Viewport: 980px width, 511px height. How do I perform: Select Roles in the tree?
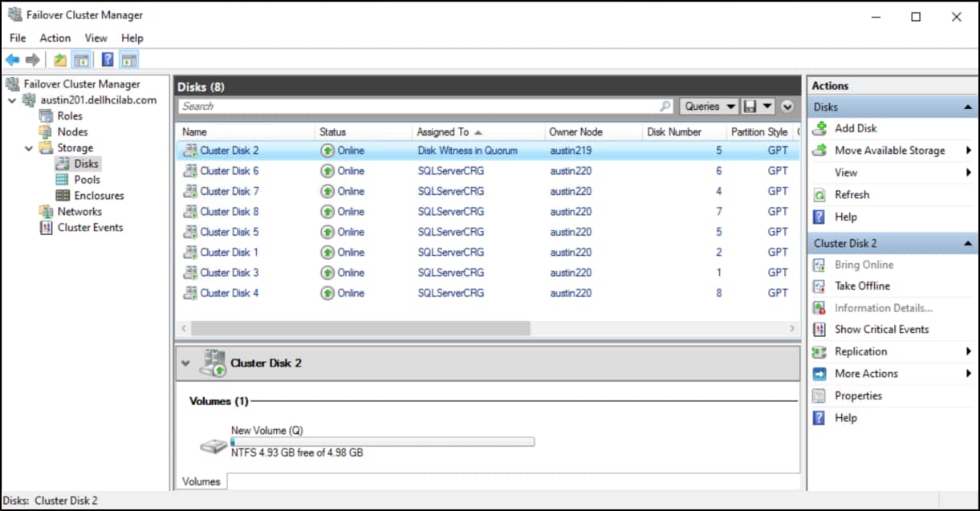pyautogui.click(x=70, y=116)
